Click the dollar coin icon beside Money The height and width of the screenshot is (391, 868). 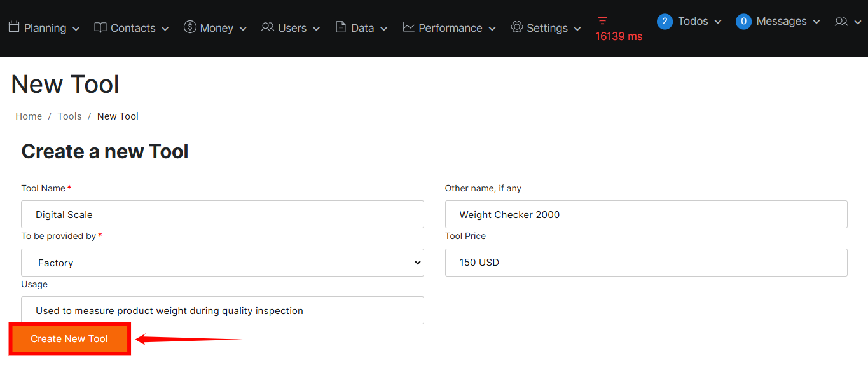(x=189, y=27)
